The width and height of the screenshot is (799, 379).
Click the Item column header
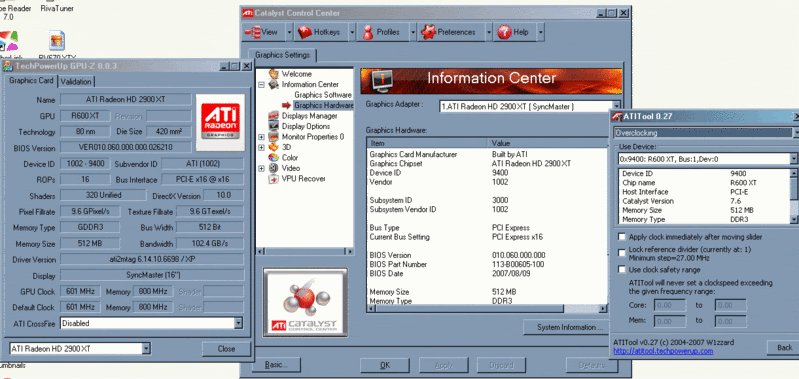pos(427,143)
